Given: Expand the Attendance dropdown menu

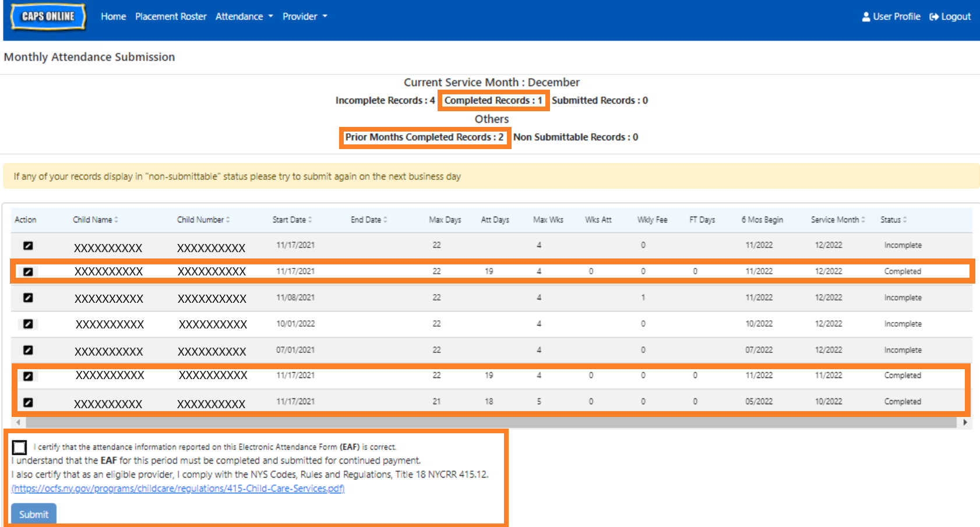Looking at the screenshot, I should (x=244, y=16).
